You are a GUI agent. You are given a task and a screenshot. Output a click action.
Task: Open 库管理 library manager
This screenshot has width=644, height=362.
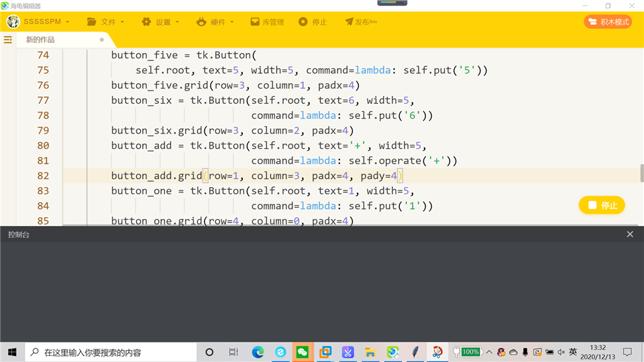coord(268,21)
